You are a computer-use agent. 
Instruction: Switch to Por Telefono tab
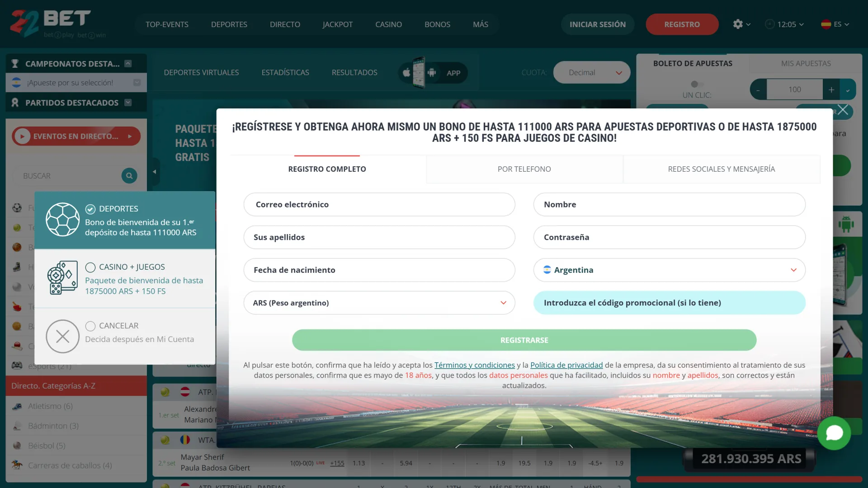click(x=524, y=169)
